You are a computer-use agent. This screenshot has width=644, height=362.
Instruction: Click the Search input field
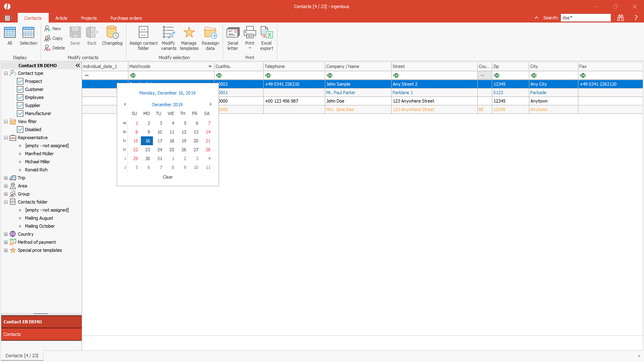pyautogui.click(x=585, y=18)
